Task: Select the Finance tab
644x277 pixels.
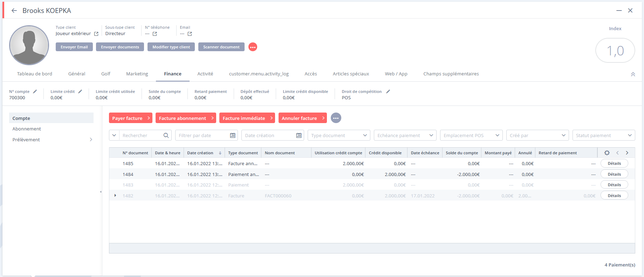Action: click(173, 74)
